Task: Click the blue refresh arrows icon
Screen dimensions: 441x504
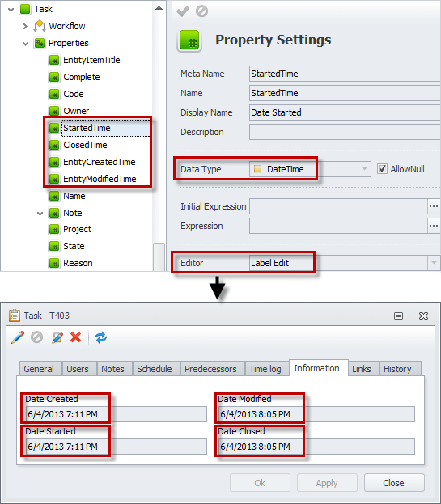Action: coord(100,337)
